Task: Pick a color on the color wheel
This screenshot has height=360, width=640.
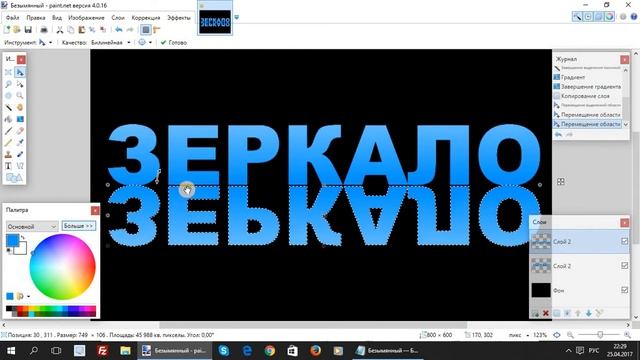Action: tap(62, 267)
